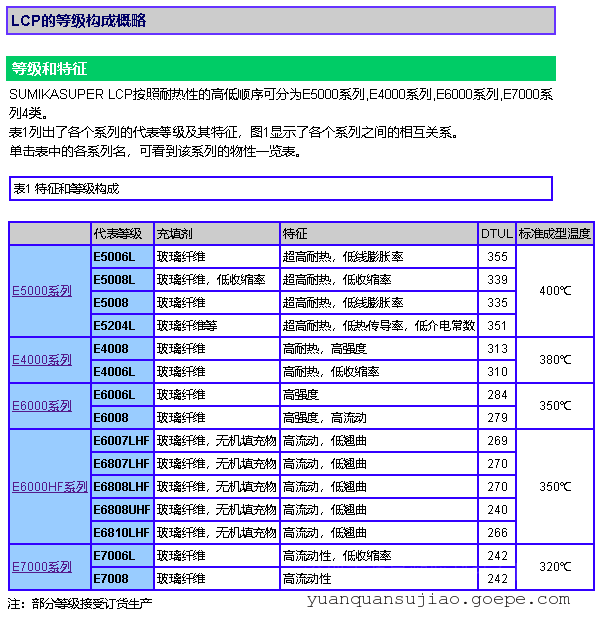Click the E6808UHF grade cell
This screenshot has height=617, width=603.
click(x=121, y=510)
